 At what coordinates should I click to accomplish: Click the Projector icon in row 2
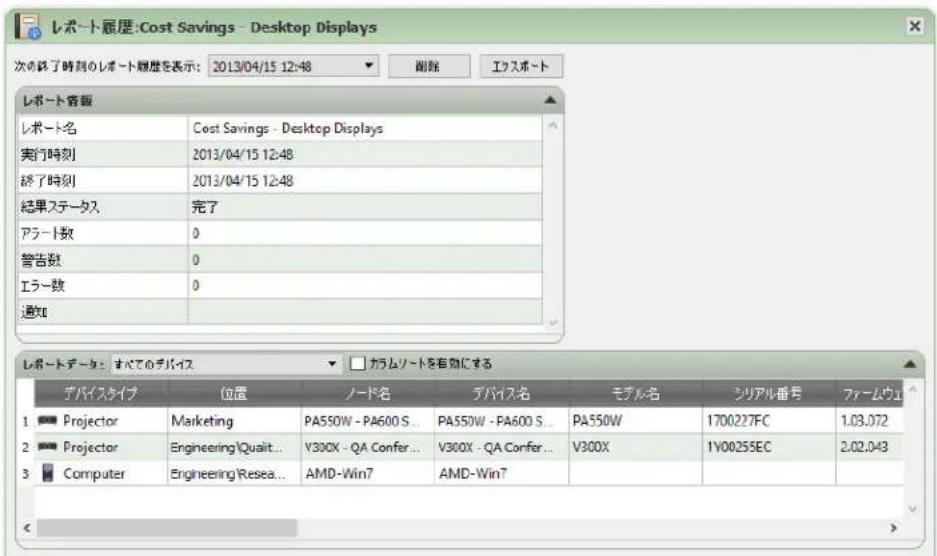click(x=47, y=447)
